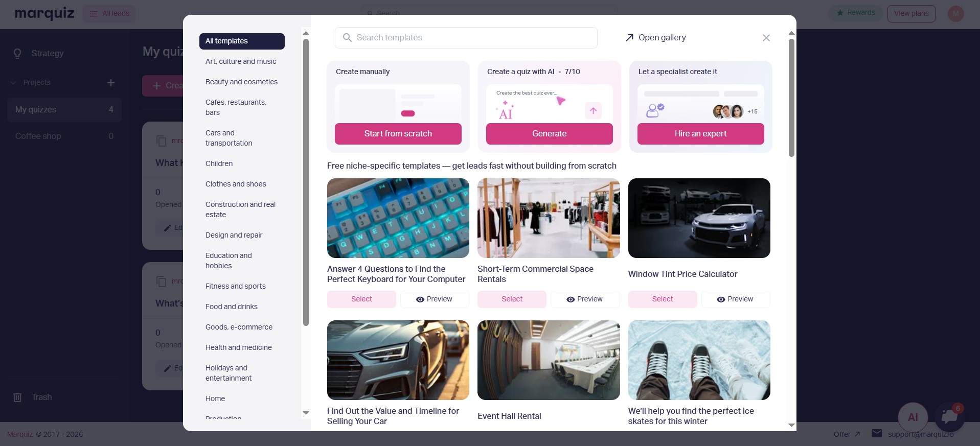Open the white sports car thumbnail

click(x=699, y=218)
